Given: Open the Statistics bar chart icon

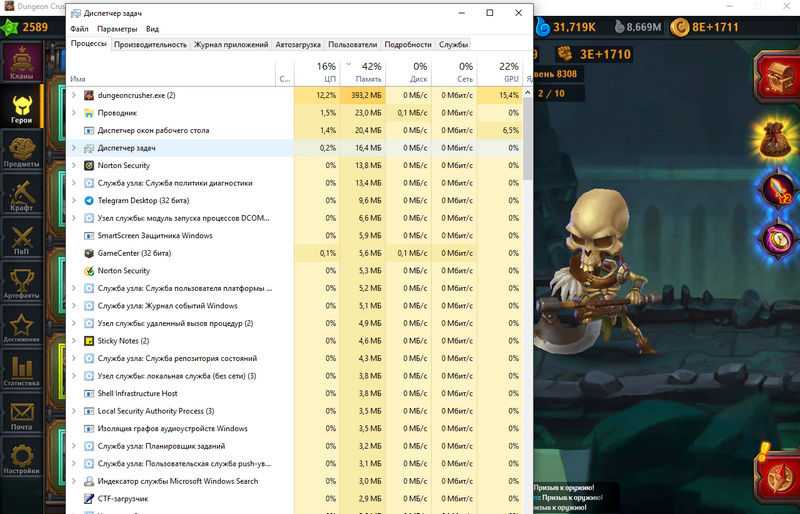Looking at the screenshot, I should point(21,371).
